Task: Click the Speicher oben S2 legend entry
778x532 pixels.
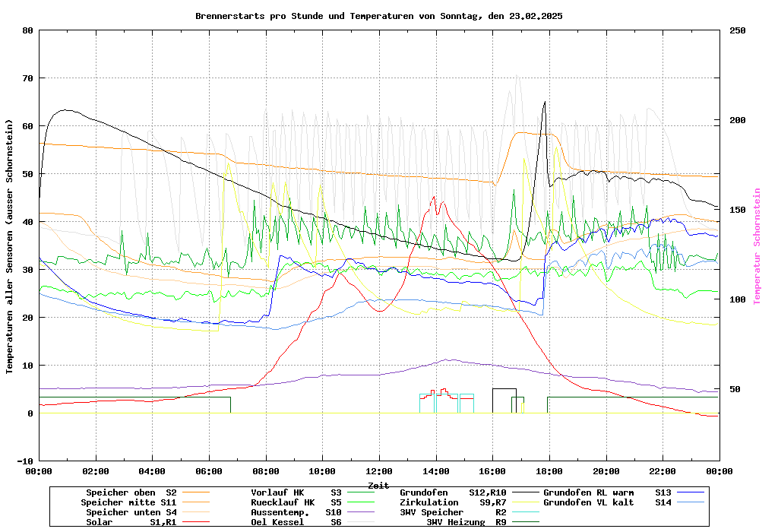Action: pyautogui.click(x=131, y=492)
